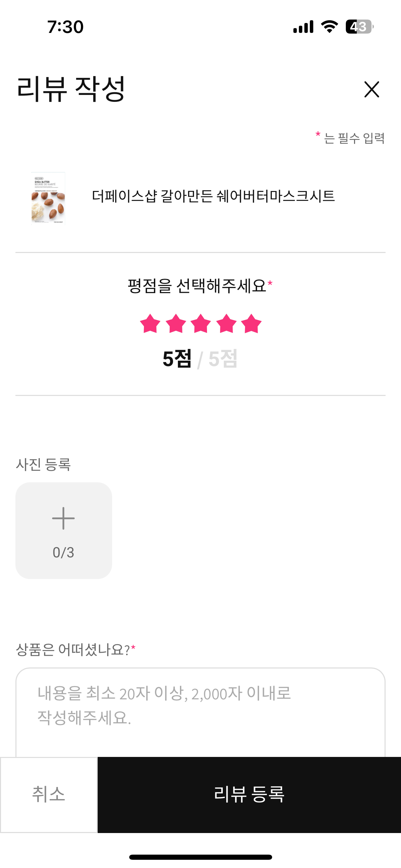Choose the third star for the rating
The image size is (401, 868).
coord(200,324)
